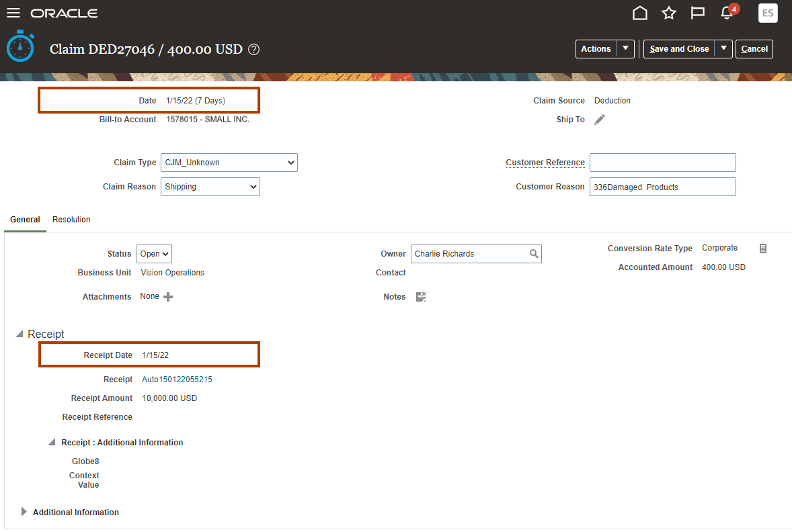Open help icon beside claim title
The image size is (792, 532).
click(254, 50)
